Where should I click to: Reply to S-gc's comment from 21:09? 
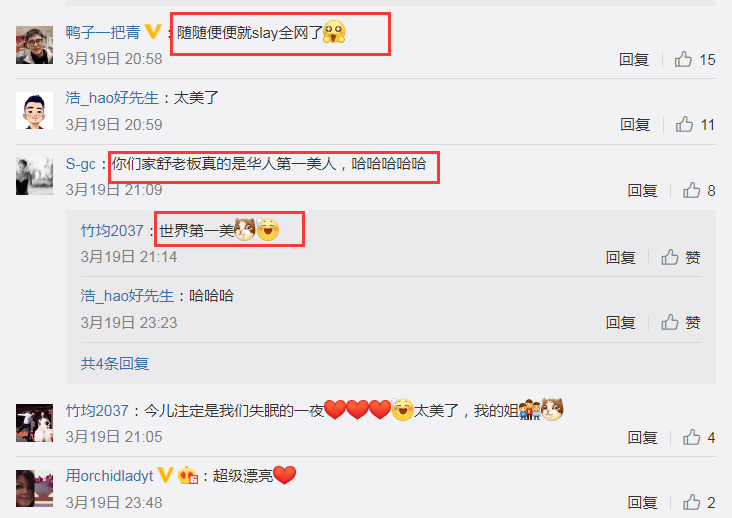[x=642, y=190]
